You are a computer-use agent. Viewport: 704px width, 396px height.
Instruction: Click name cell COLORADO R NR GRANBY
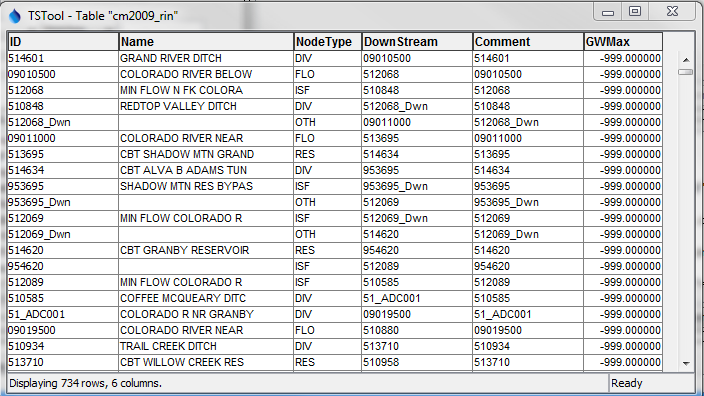(206, 314)
